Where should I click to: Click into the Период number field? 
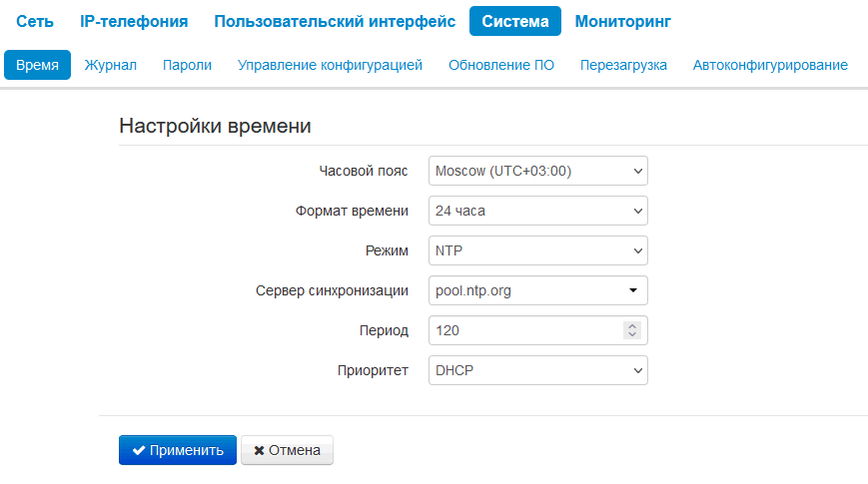[x=524, y=330]
